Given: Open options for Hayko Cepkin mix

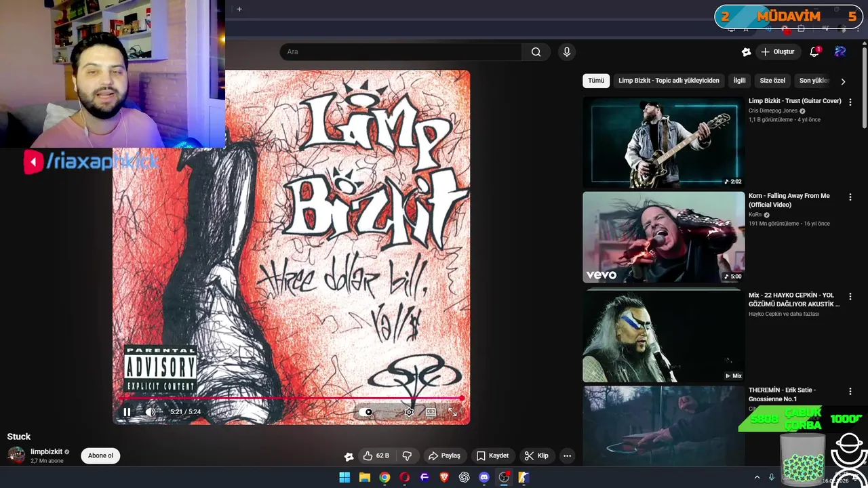Looking at the screenshot, I should point(850,296).
